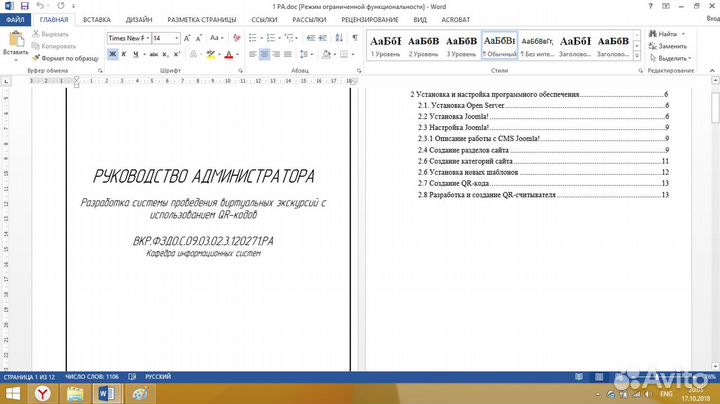Click the Undo arrow in the quick access toolbar
The width and height of the screenshot is (720, 404).
(39, 6)
